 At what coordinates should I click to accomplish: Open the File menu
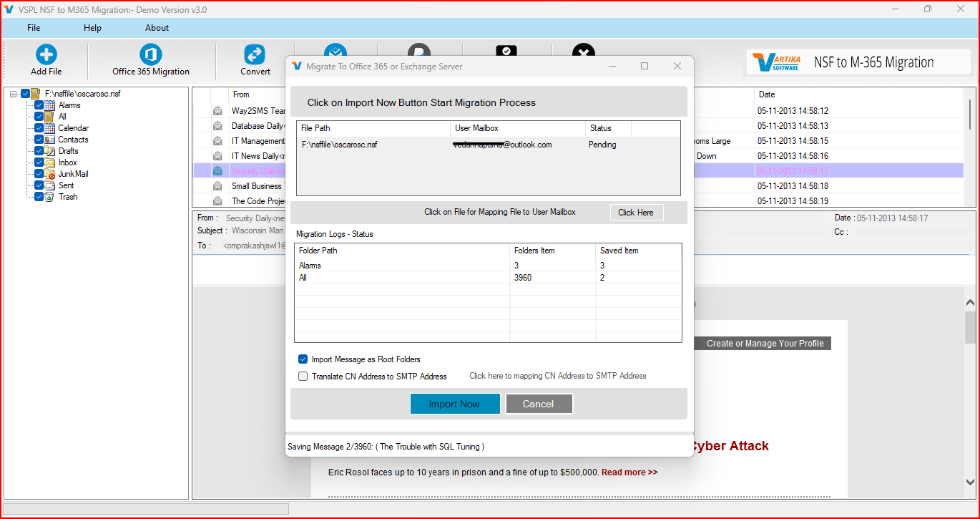point(34,28)
